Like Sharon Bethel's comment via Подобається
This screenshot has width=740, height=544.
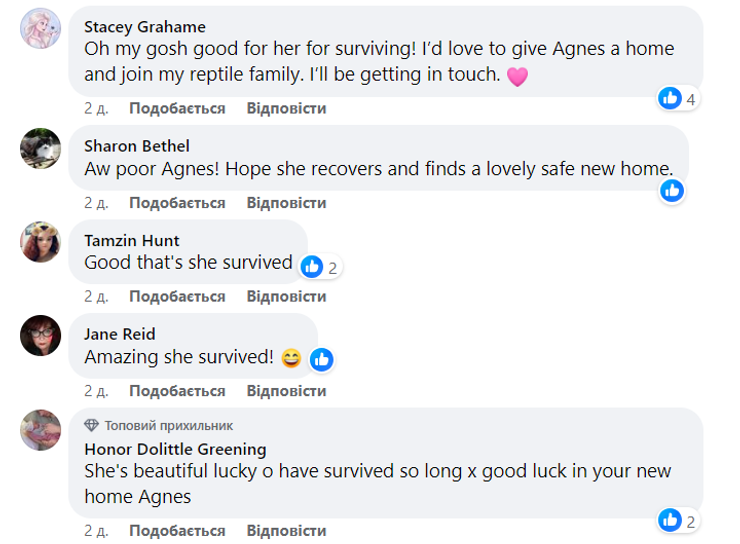[x=177, y=203]
